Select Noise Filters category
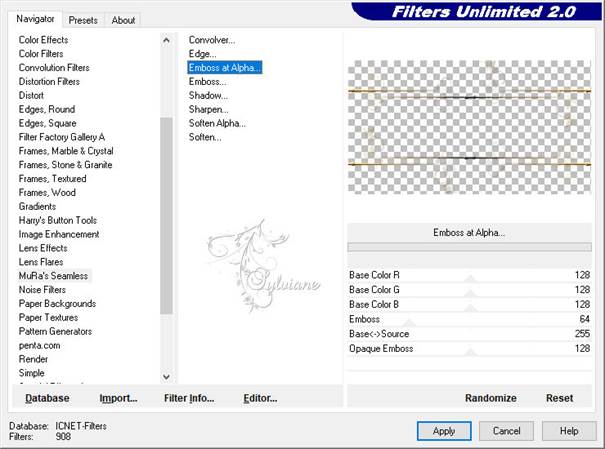The height and width of the screenshot is (449, 605). tap(42, 290)
